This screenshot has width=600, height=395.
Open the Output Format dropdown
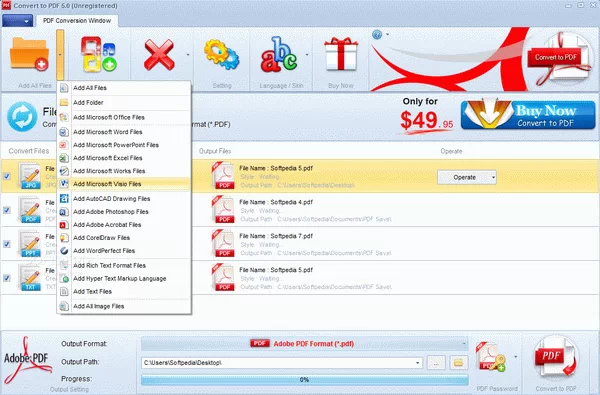pyautogui.click(x=305, y=344)
